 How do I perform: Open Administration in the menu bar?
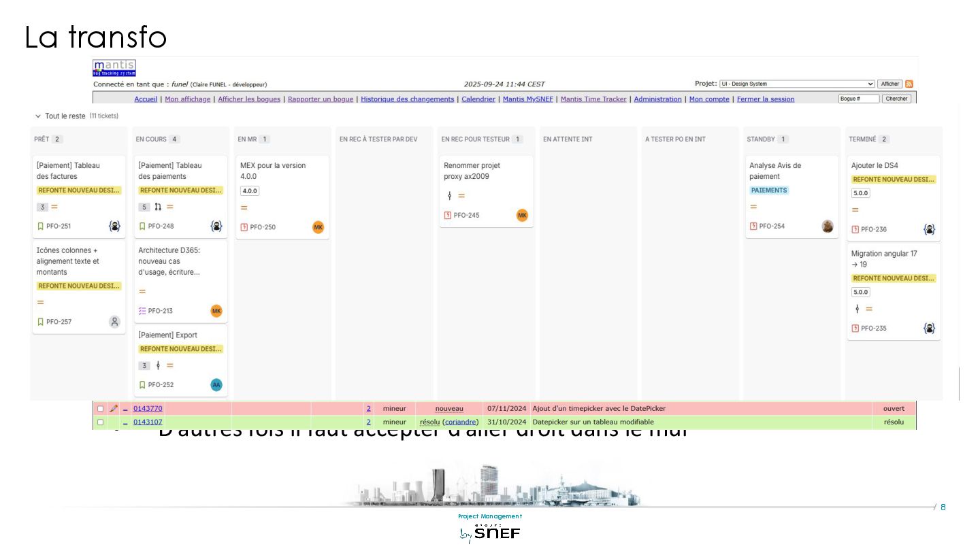click(x=657, y=99)
